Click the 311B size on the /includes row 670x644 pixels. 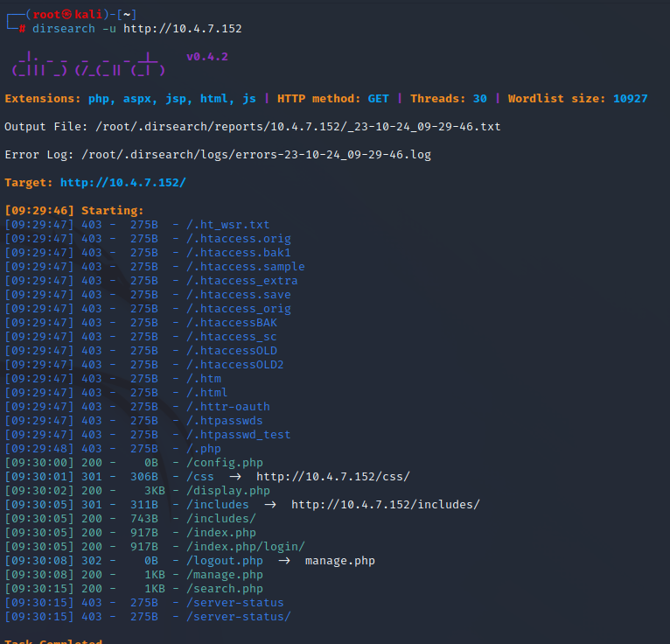coord(144,505)
